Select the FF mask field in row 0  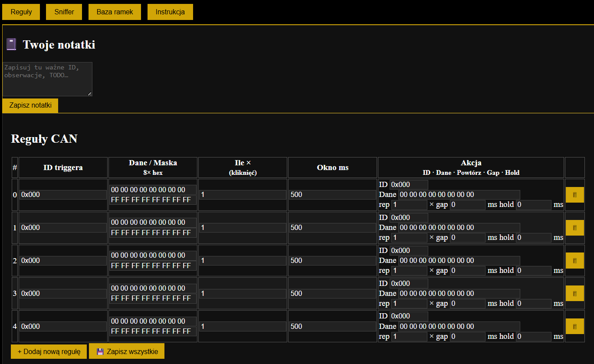[153, 200]
